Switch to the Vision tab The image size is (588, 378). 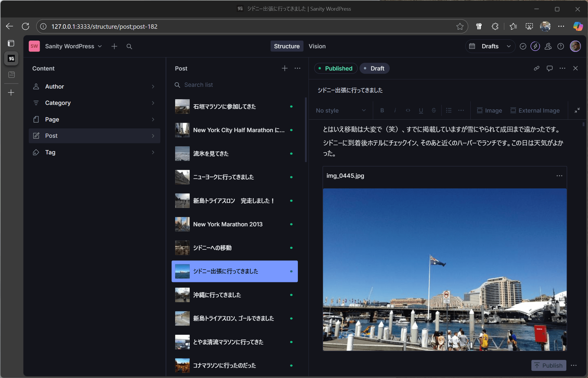[317, 46]
